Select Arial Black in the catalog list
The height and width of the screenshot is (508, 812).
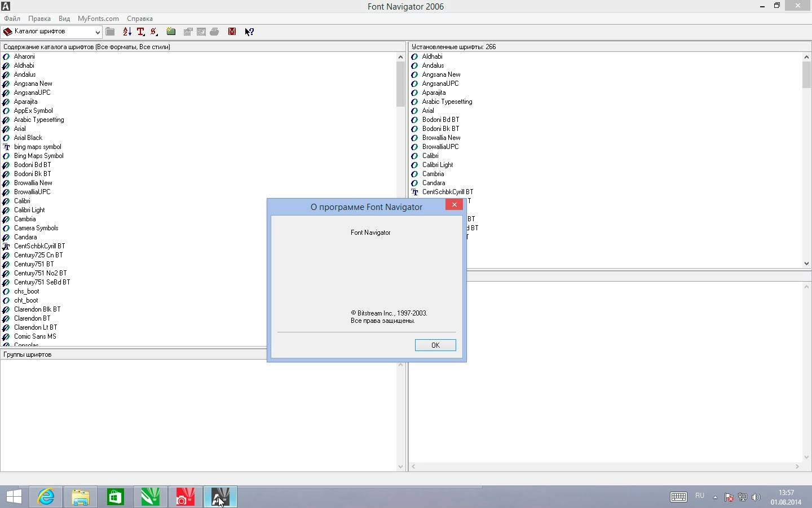pyautogui.click(x=28, y=138)
